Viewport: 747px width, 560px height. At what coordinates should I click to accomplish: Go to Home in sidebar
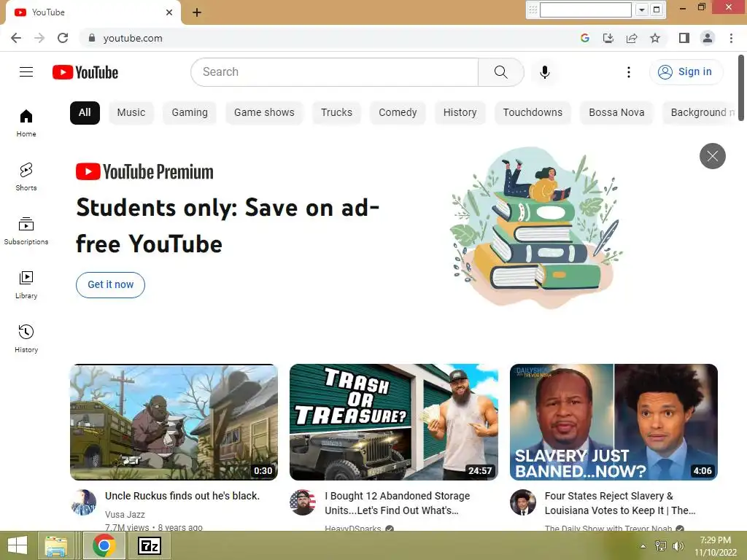coord(26,123)
